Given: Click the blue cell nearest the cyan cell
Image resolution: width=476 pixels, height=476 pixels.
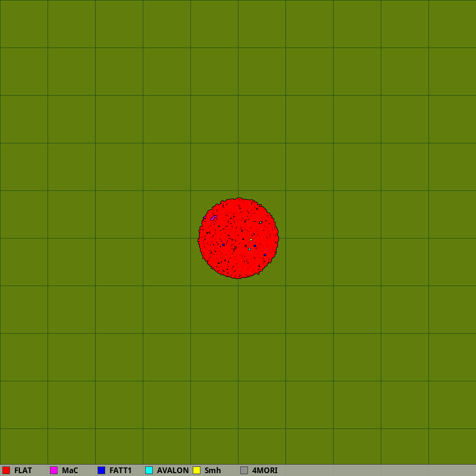Looking at the screenshot, I should [x=255, y=246].
